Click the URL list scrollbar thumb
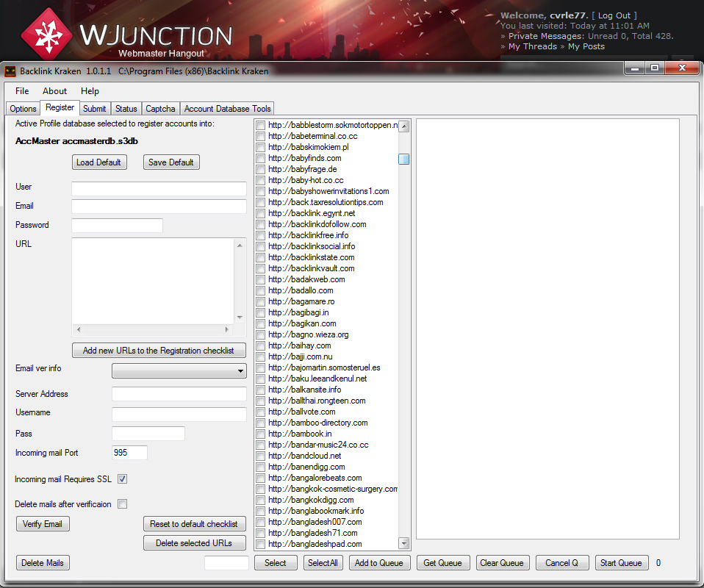The image size is (704, 588). tap(404, 159)
